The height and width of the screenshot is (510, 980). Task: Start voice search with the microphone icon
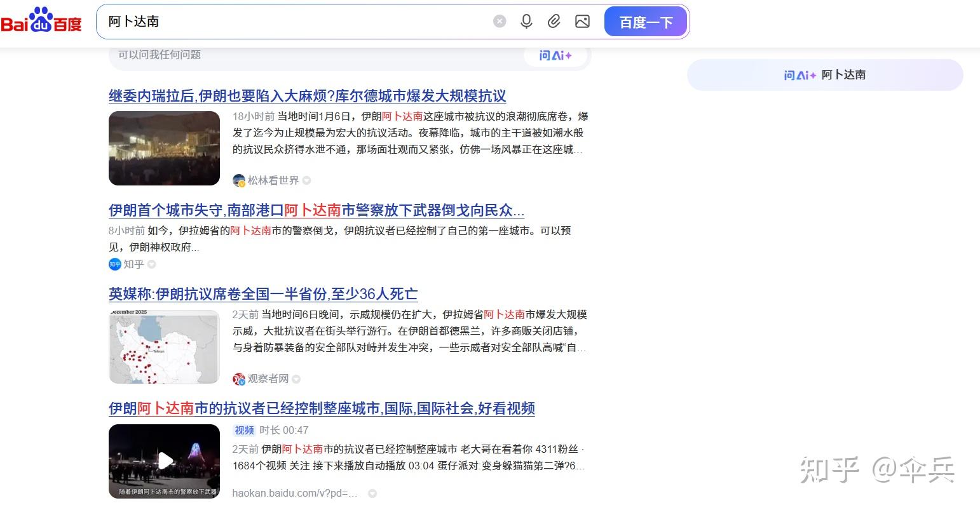tap(526, 22)
